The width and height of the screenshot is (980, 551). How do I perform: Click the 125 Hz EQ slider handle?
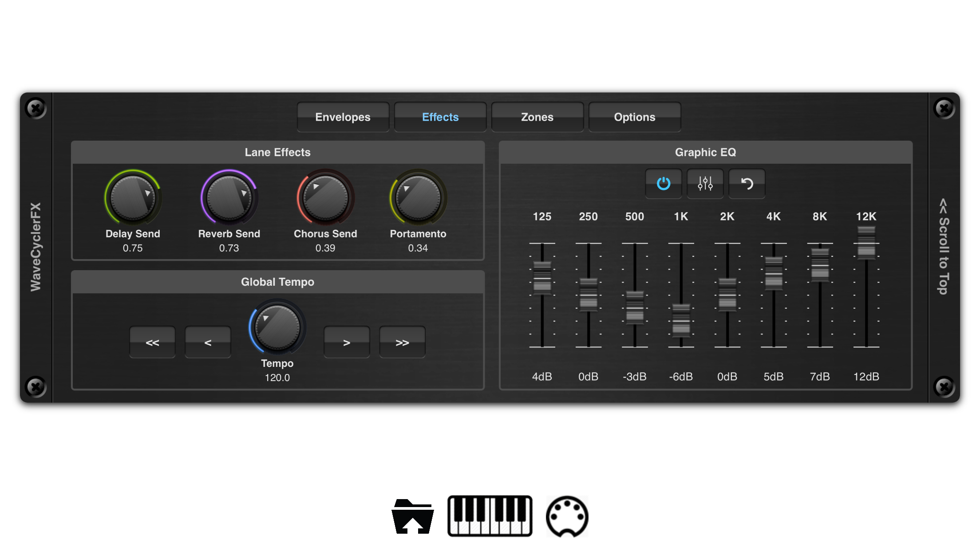(x=542, y=278)
